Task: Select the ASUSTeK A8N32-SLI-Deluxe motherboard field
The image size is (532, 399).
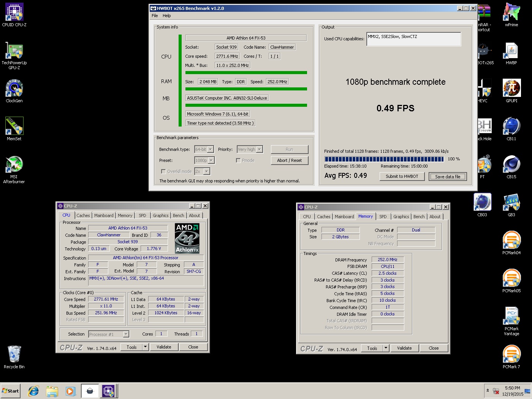Action: pyautogui.click(x=227, y=98)
